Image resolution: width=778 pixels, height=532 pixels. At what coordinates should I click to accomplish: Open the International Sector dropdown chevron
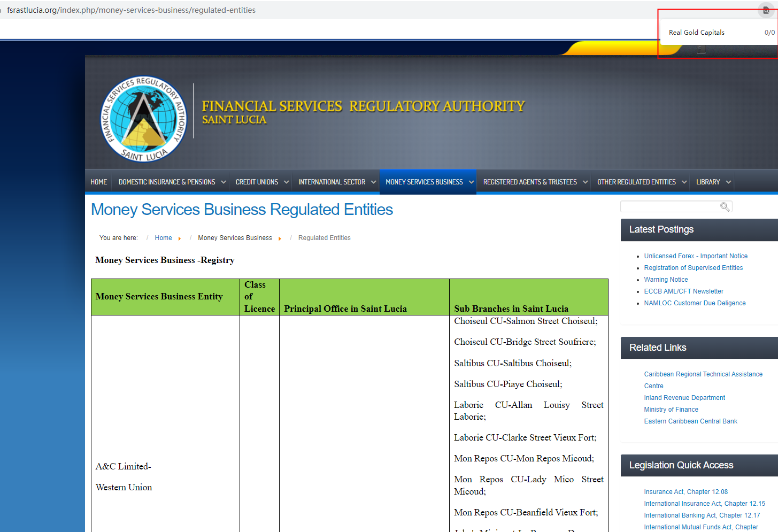(374, 182)
